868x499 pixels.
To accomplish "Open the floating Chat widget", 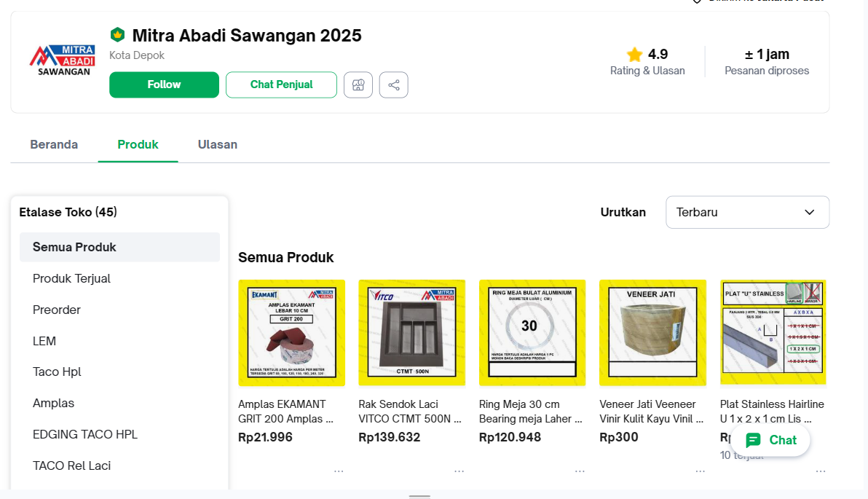I will point(771,440).
